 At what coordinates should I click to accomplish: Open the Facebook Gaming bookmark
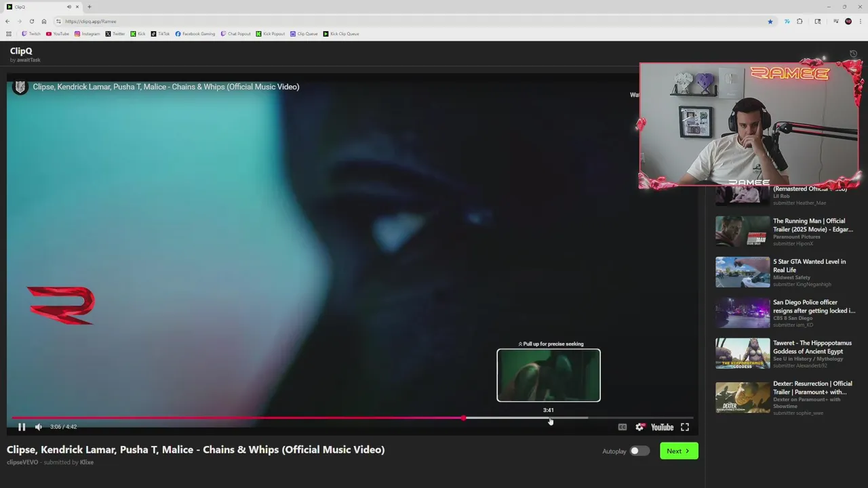[x=195, y=34]
